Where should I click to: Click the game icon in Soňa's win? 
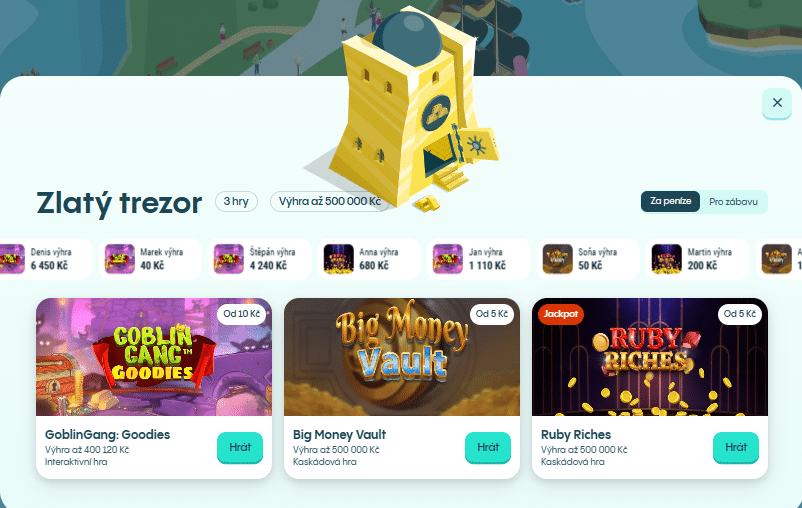pos(558,259)
